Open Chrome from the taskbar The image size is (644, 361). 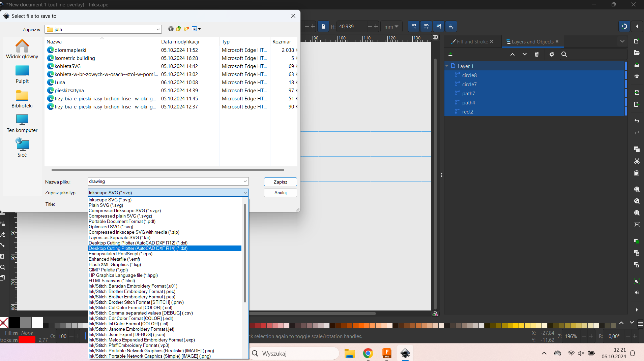pyautogui.click(x=368, y=353)
